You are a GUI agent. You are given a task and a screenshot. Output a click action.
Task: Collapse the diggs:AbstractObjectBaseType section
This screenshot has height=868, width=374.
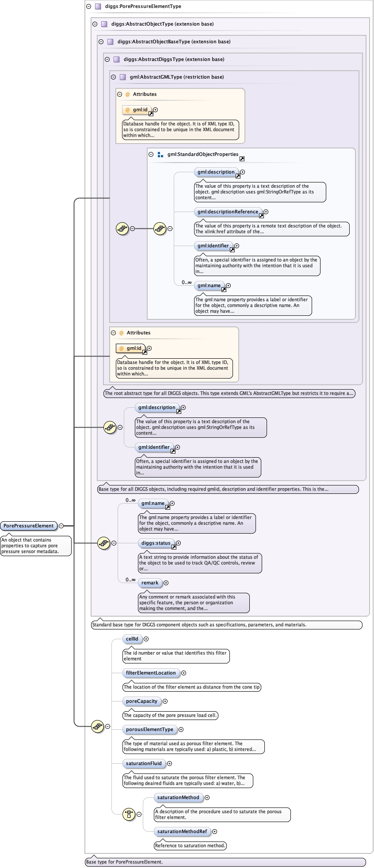pos(101,42)
